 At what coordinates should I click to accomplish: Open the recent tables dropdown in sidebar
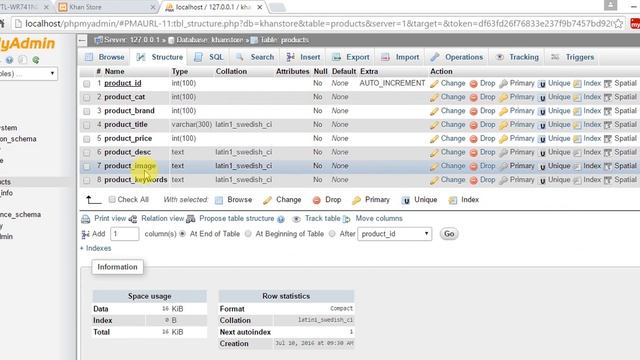pos(28,73)
